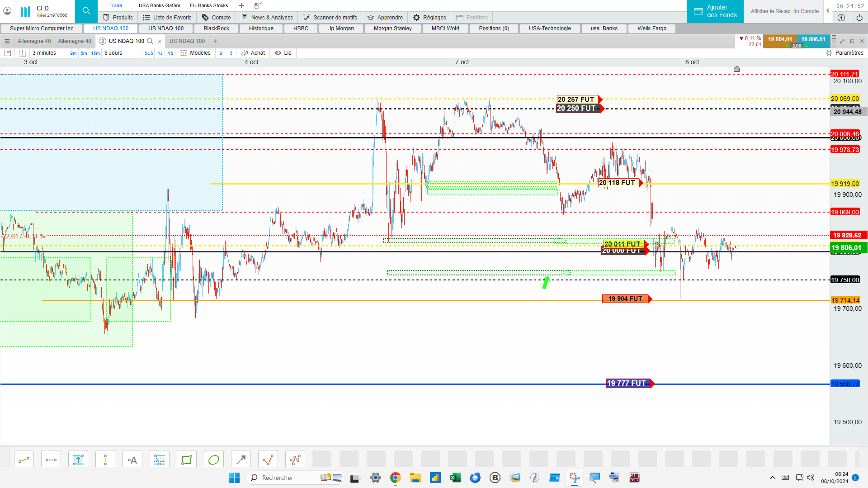868x488 pixels.
Task: Open the Scanner de motifs menu
Action: (330, 17)
